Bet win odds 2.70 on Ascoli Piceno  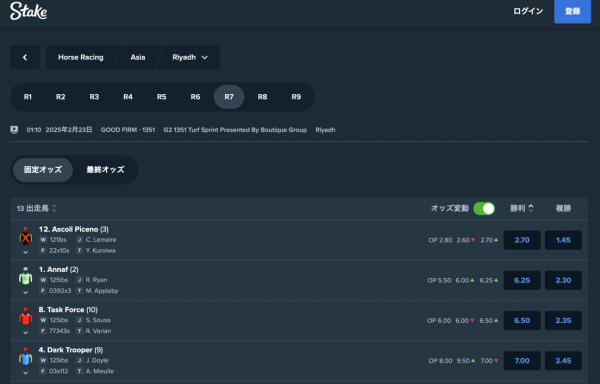point(522,240)
